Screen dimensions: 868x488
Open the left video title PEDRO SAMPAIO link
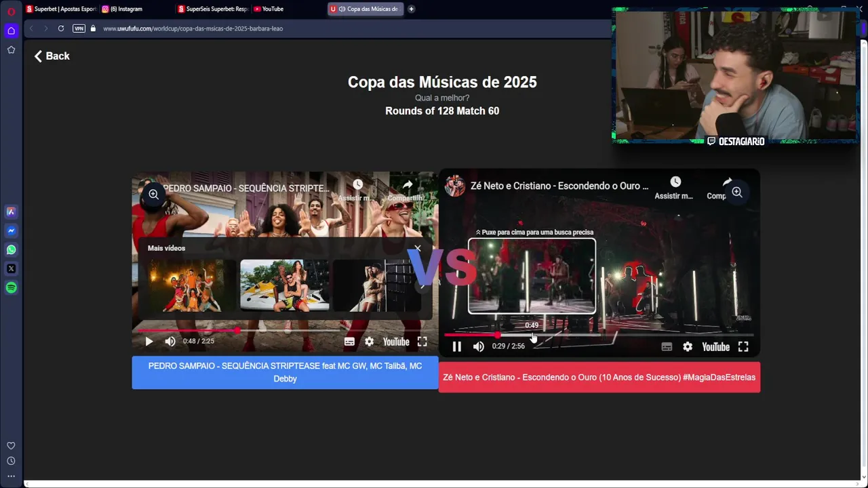[246, 188]
